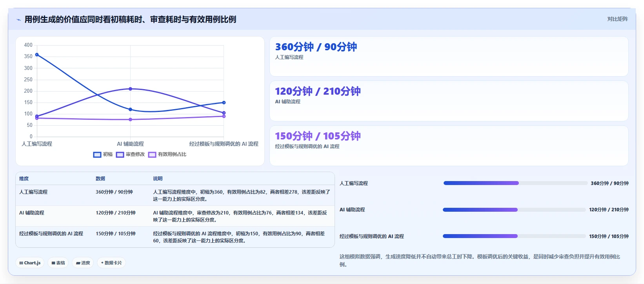Click the 120分钟 / 210分钟 value after the progress bar
Viewport: 644px width, 284px height.
click(609, 210)
